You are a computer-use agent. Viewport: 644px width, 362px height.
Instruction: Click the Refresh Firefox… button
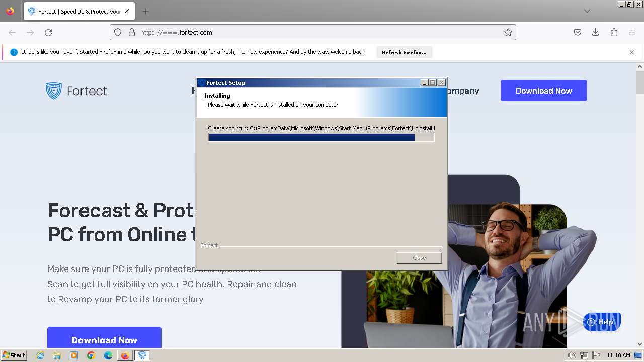pos(404,52)
